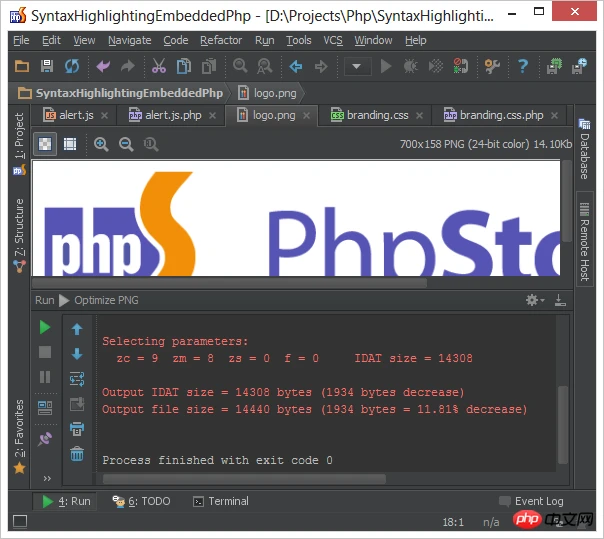Cut selection with the scissors icon
This screenshot has height=539, width=604.
point(159,66)
